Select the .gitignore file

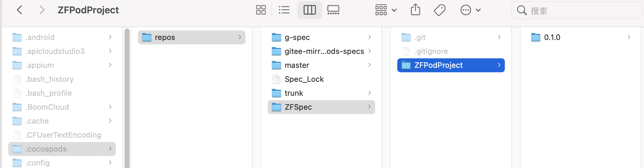(451, 51)
